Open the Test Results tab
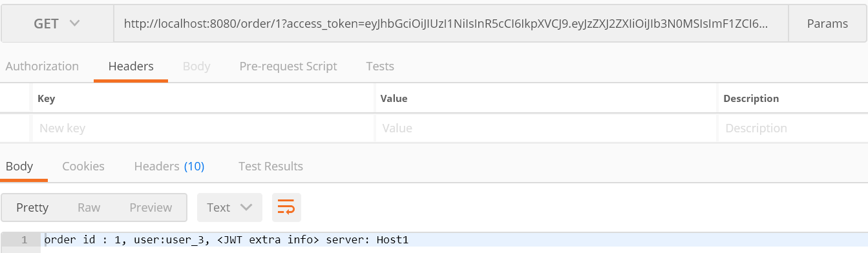 (x=271, y=167)
